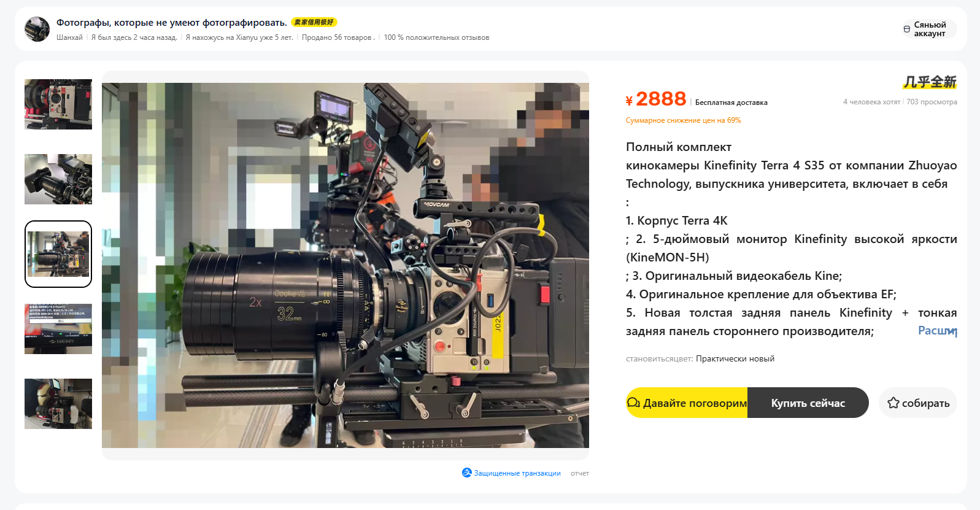Click 'Продано 56 товаров' text
The width and height of the screenshot is (980, 510).
click(337, 37)
